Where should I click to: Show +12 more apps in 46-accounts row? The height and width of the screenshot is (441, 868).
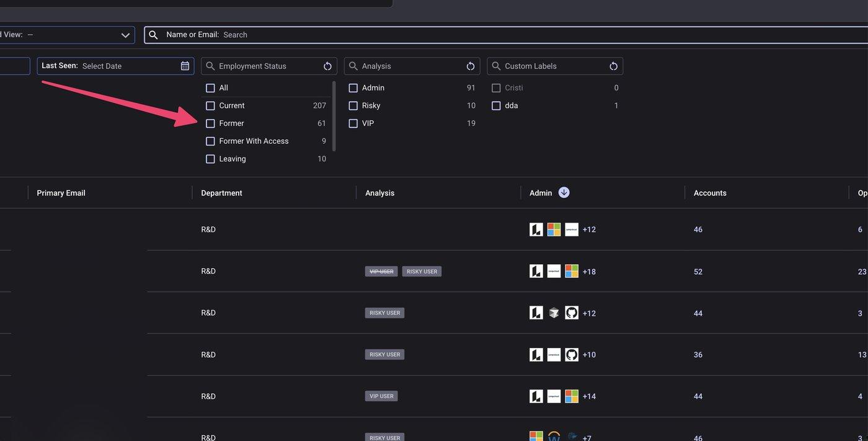(589, 229)
